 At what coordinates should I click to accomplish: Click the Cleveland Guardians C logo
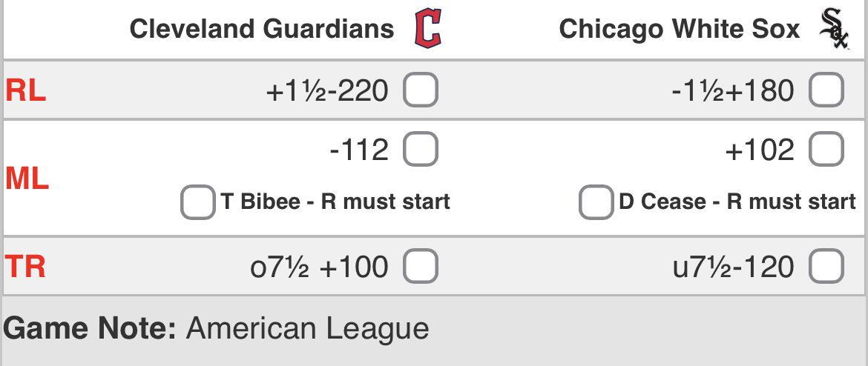(x=428, y=30)
